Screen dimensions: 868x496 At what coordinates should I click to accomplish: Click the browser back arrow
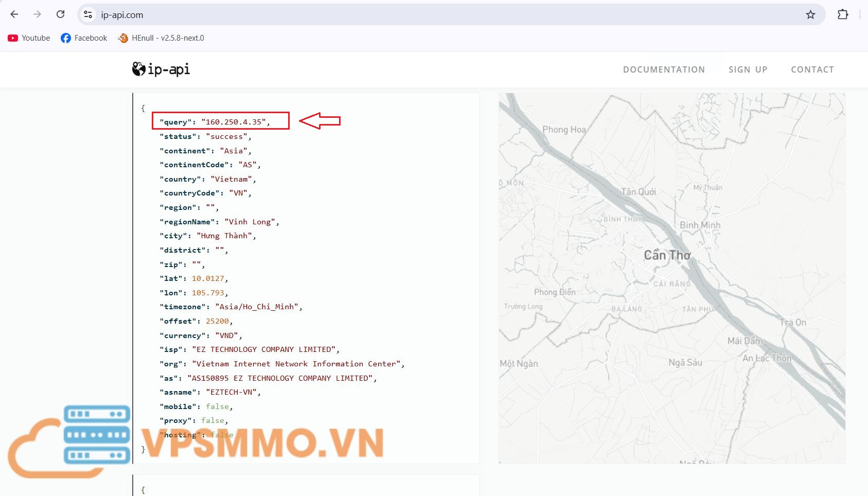point(14,14)
